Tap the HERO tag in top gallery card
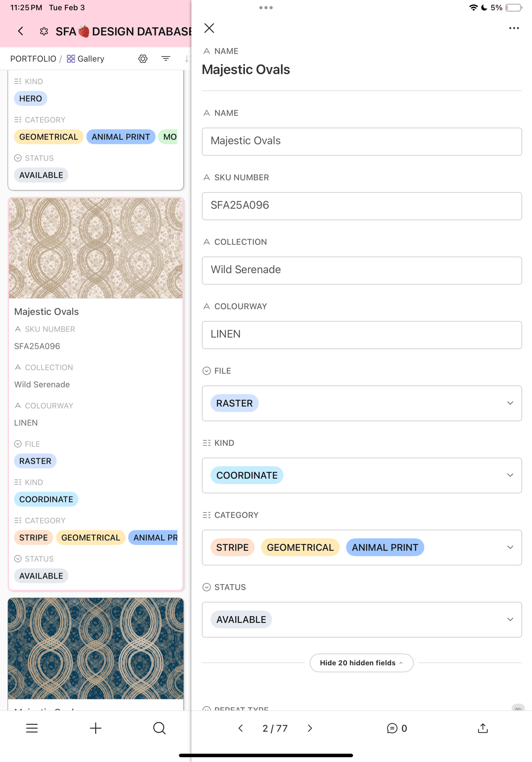Image resolution: width=532 pixels, height=762 pixels. pyautogui.click(x=30, y=98)
